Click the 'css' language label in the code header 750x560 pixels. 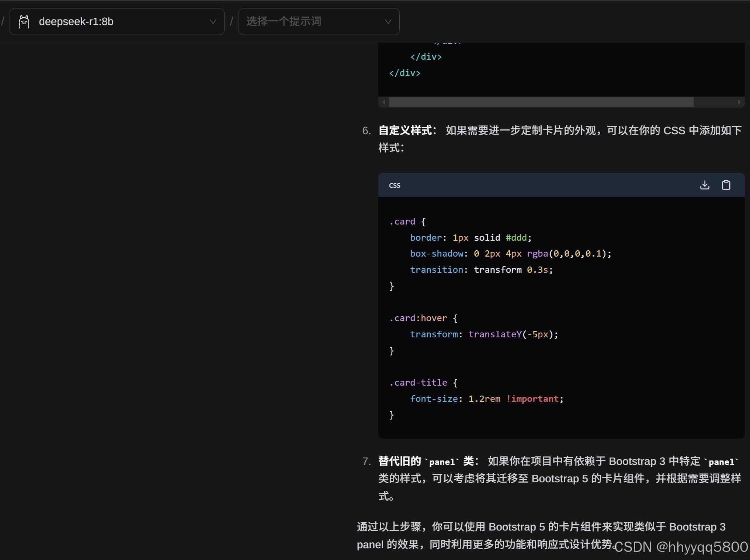pyautogui.click(x=395, y=185)
